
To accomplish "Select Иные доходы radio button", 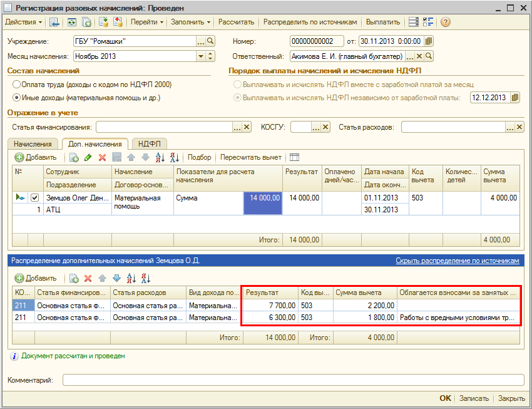I will [16, 98].
